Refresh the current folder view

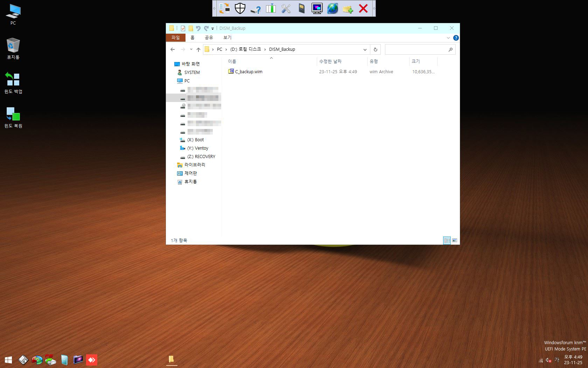[375, 50]
